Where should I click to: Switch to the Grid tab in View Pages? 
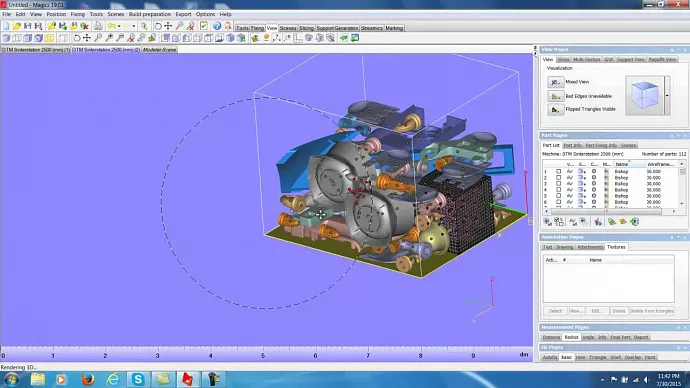[x=608, y=59]
